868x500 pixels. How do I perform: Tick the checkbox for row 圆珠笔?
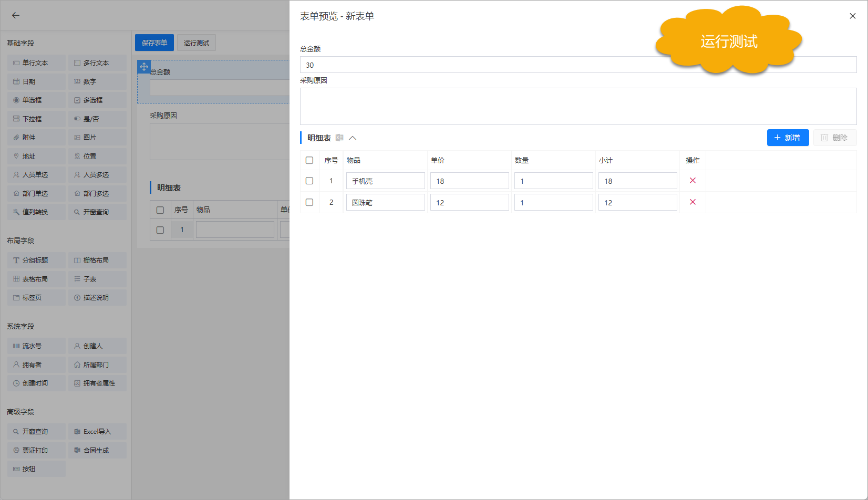pyautogui.click(x=309, y=202)
